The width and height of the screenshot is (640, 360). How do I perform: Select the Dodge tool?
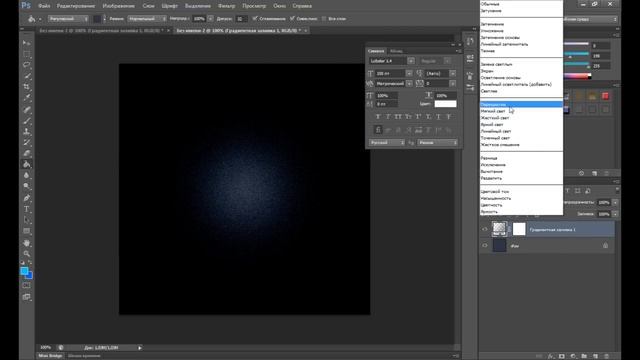[x=27, y=187]
